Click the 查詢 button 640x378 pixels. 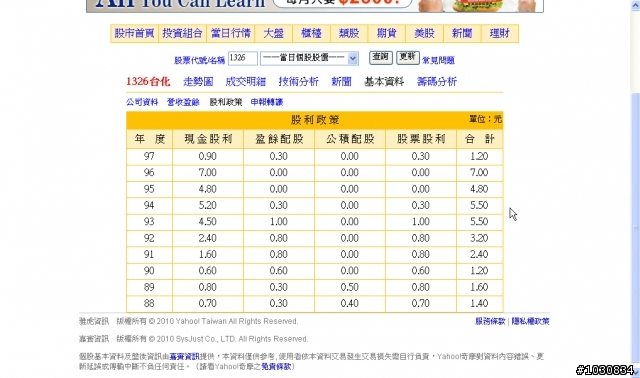(x=381, y=58)
